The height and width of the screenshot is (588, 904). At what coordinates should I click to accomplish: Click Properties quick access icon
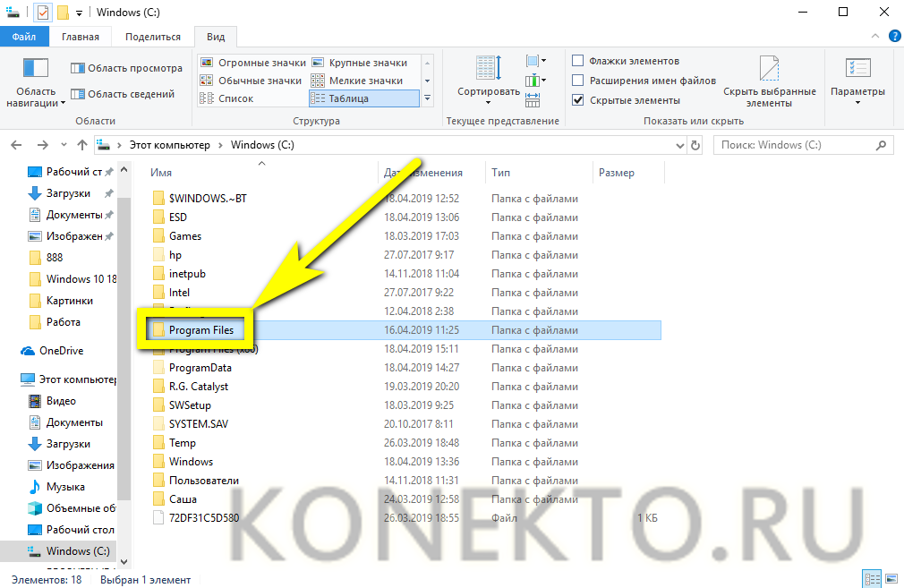pyautogui.click(x=43, y=13)
